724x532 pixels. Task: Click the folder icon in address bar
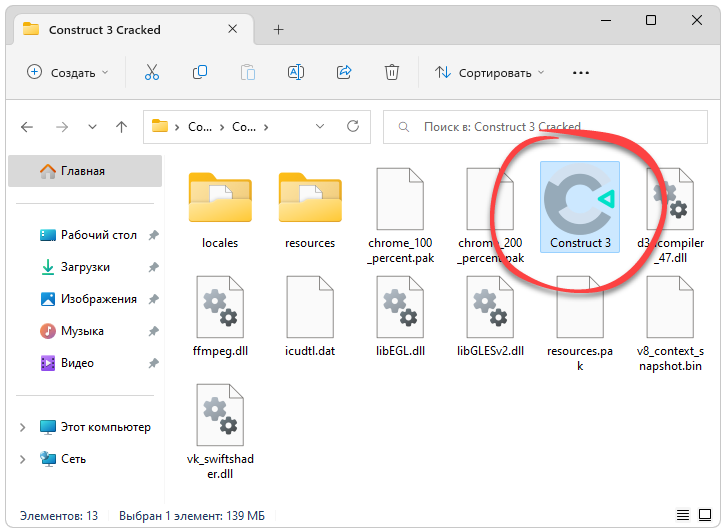pyautogui.click(x=160, y=126)
